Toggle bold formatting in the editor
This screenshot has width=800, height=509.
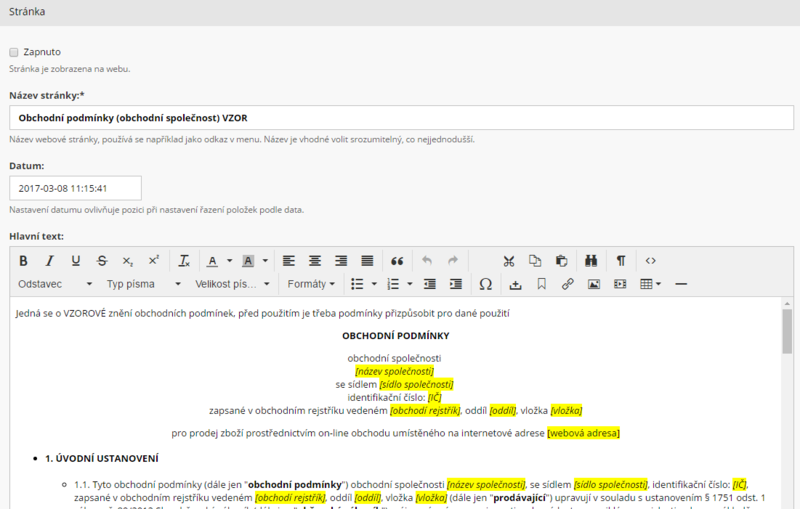[x=23, y=261]
